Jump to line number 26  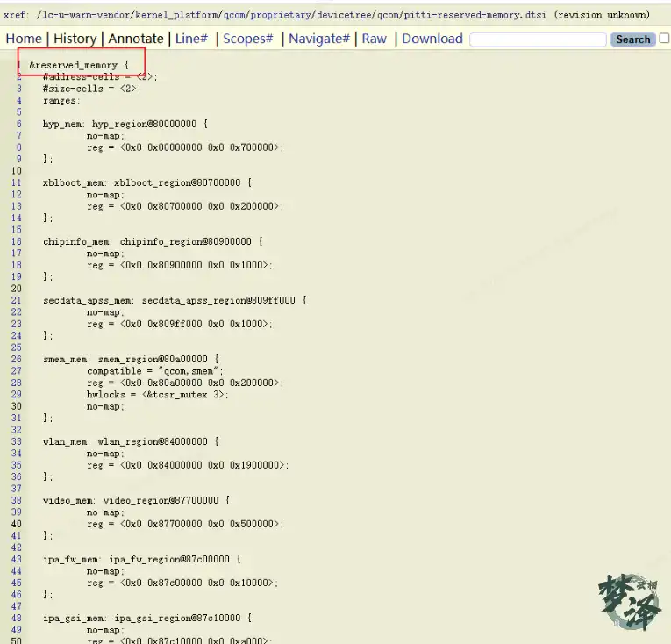[x=17, y=359]
